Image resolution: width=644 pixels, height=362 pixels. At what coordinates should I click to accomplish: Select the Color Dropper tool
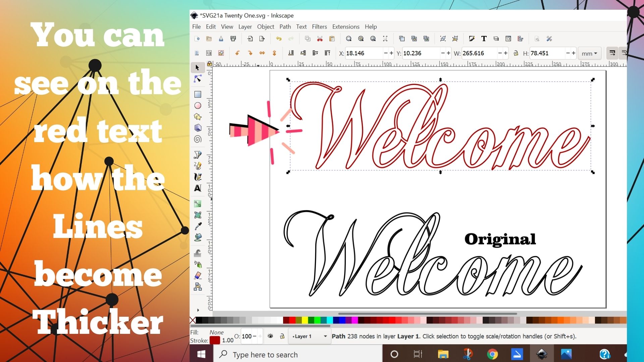point(198,226)
